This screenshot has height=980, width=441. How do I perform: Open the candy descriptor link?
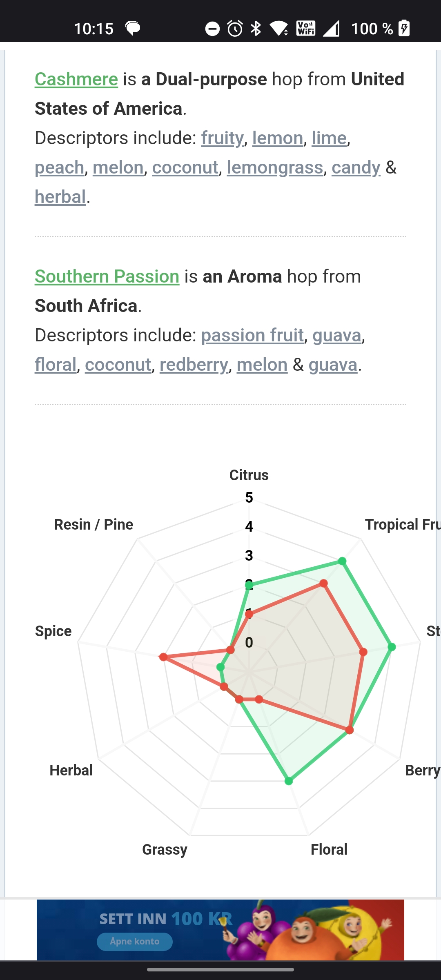coord(356,167)
